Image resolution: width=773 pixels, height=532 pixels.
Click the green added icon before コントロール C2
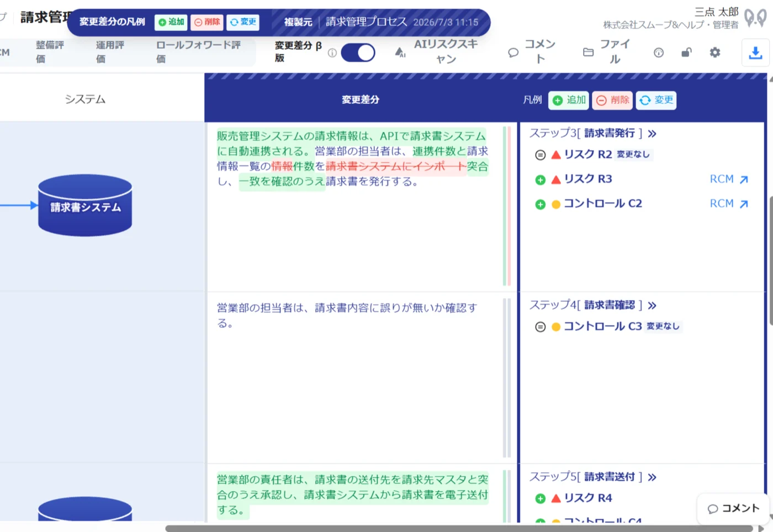coord(541,205)
